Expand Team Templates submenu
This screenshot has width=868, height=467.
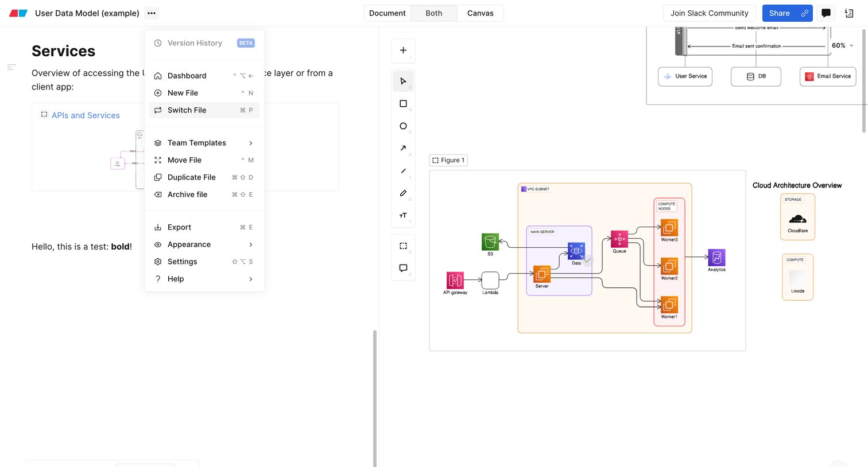(x=204, y=143)
